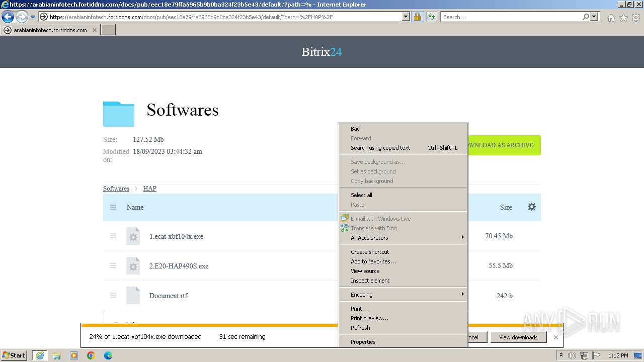The image size is (644, 362).
Task: Close the arabianinfotech.fortiddns.com tab
Action: [x=94, y=30]
